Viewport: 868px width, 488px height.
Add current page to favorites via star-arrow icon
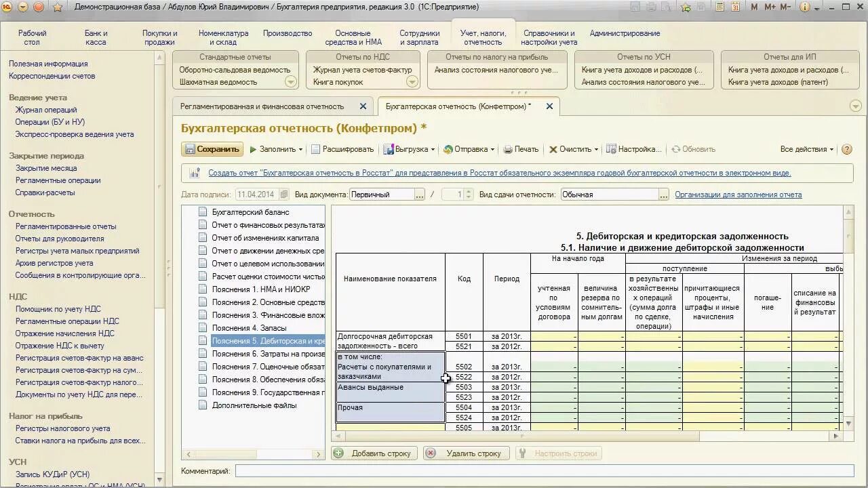(x=686, y=7)
